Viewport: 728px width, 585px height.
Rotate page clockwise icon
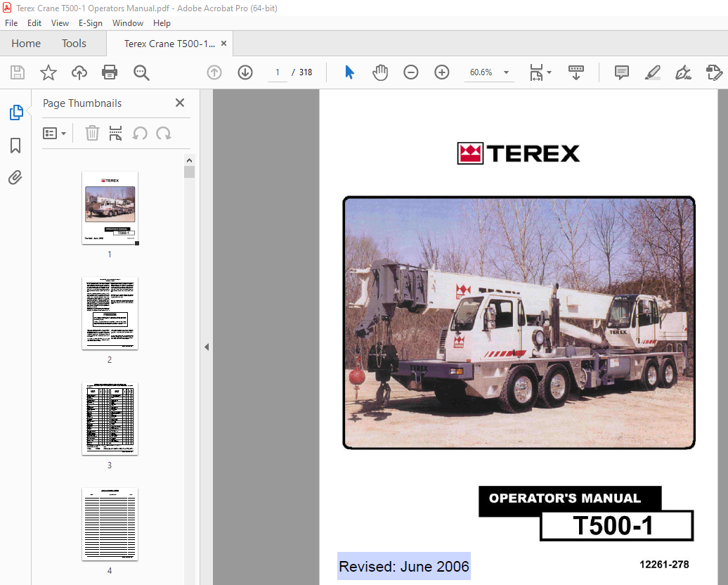click(164, 134)
